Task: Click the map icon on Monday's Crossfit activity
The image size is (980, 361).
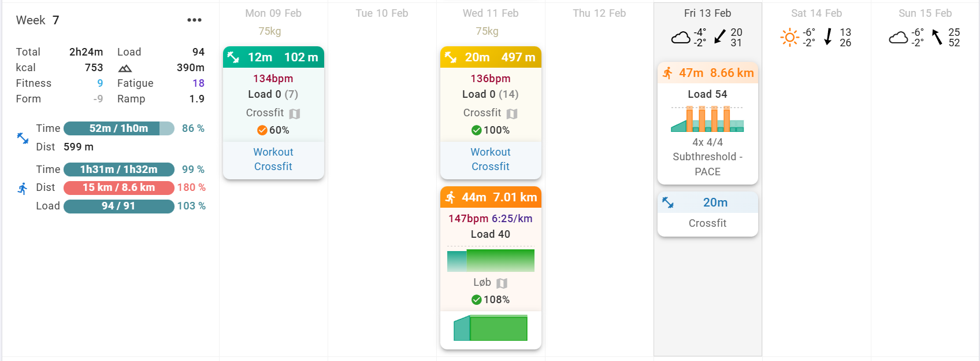Action: click(295, 114)
